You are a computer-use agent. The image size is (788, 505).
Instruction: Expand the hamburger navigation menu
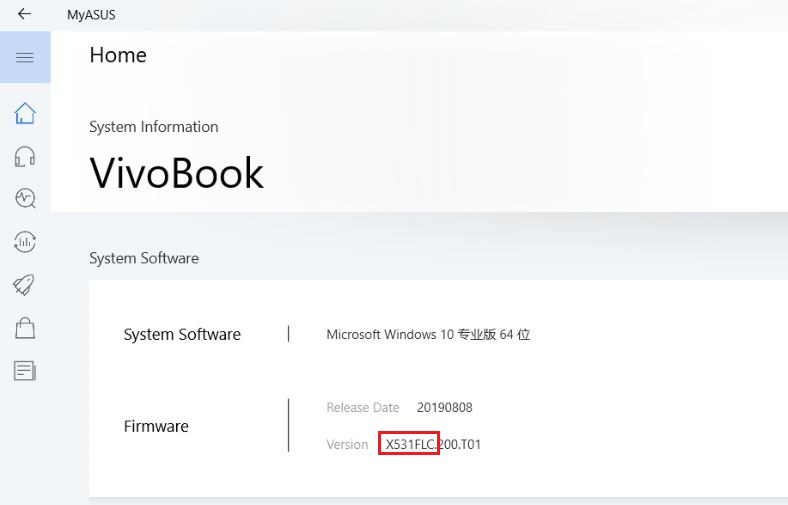click(25, 57)
